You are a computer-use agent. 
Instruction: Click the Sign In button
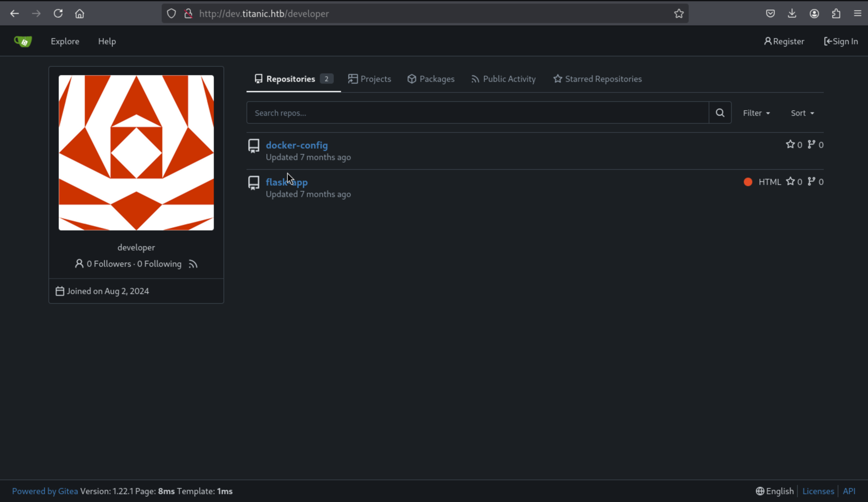tap(841, 41)
